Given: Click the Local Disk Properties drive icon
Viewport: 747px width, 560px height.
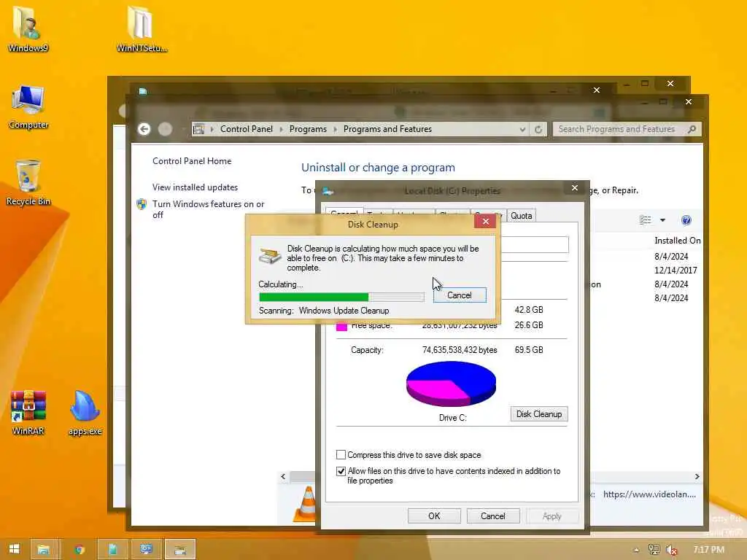Looking at the screenshot, I should click(x=328, y=191).
